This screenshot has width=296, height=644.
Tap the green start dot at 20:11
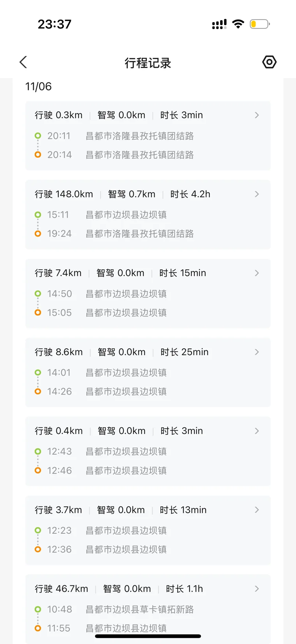pyautogui.click(x=38, y=136)
